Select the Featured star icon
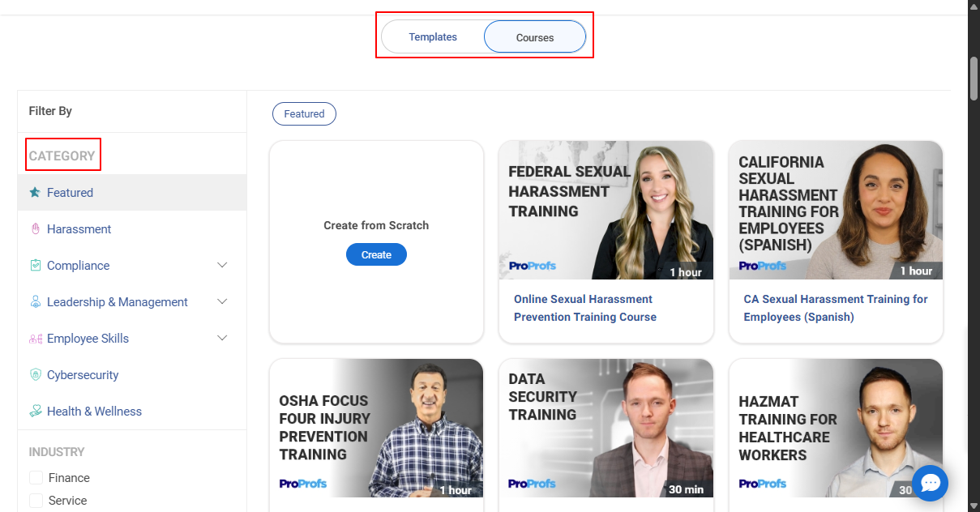This screenshot has height=512, width=980. click(x=36, y=192)
